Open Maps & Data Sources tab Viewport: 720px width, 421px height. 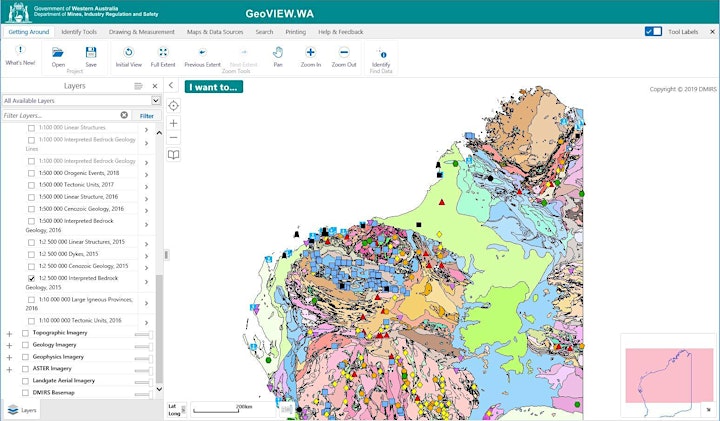(215, 32)
